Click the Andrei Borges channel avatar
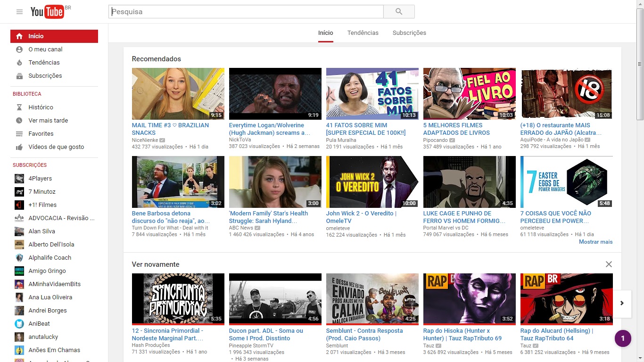The image size is (644, 362). point(19,311)
